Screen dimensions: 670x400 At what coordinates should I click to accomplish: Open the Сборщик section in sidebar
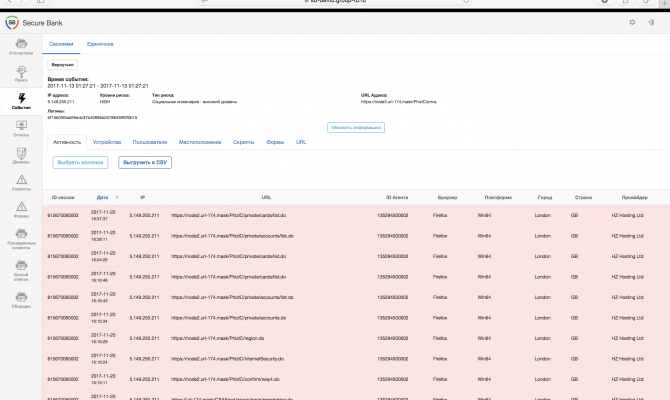coord(21,300)
